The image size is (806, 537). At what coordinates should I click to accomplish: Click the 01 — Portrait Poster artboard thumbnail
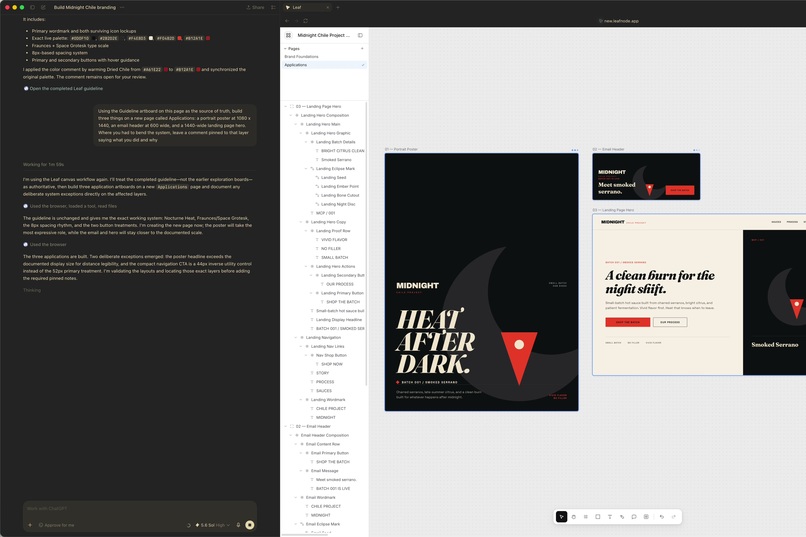coord(481,282)
